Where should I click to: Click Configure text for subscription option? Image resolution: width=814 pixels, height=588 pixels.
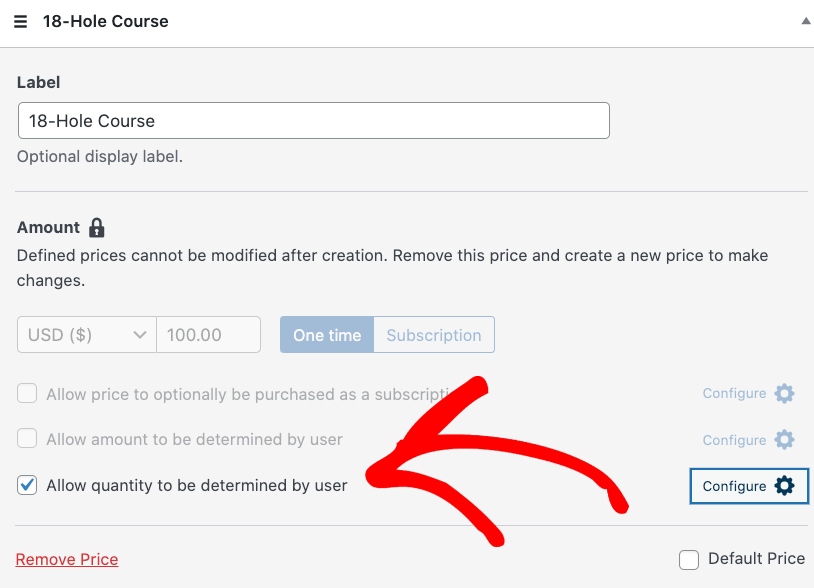tap(734, 394)
